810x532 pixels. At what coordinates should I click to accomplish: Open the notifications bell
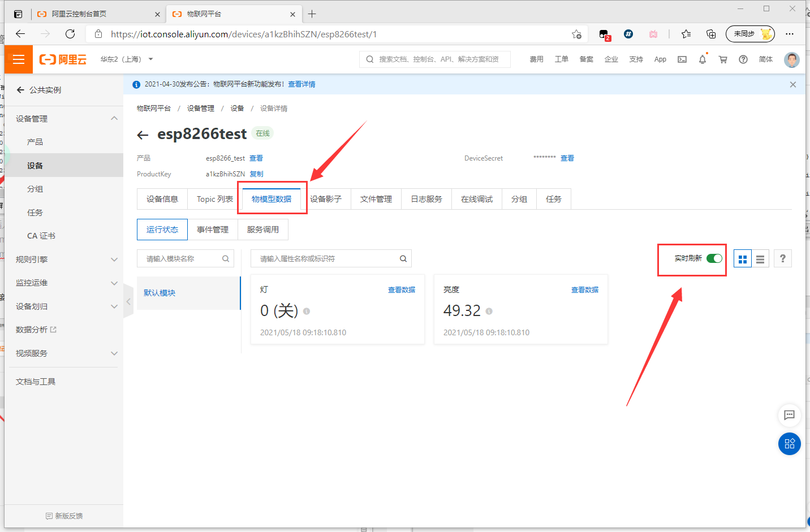(x=703, y=59)
